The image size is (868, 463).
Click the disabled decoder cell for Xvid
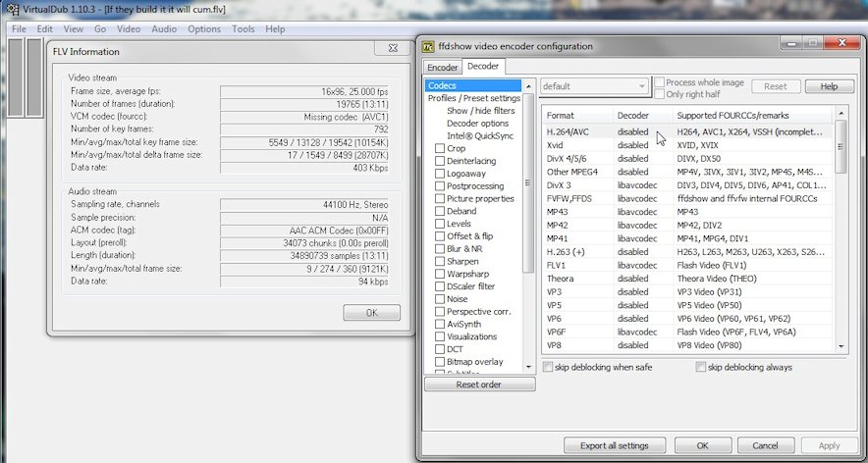tap(632, 145)
